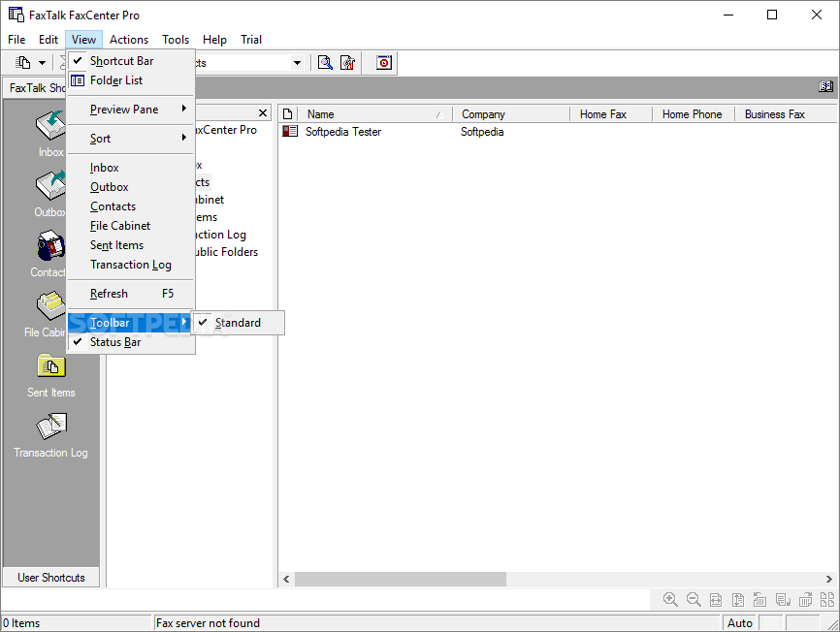Open Outbox shortcut icon in sidebar
This screenshot has width=840, height=632.
click(50, 186)
